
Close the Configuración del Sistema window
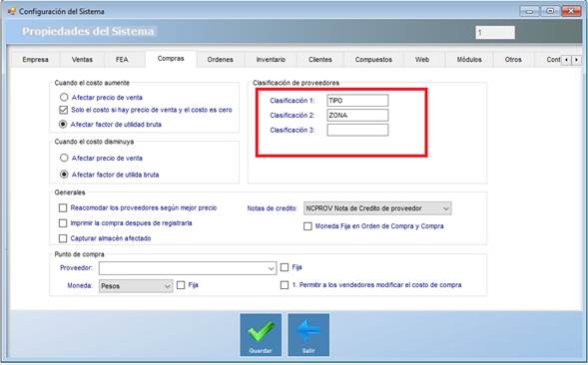[x=571, y=11]
